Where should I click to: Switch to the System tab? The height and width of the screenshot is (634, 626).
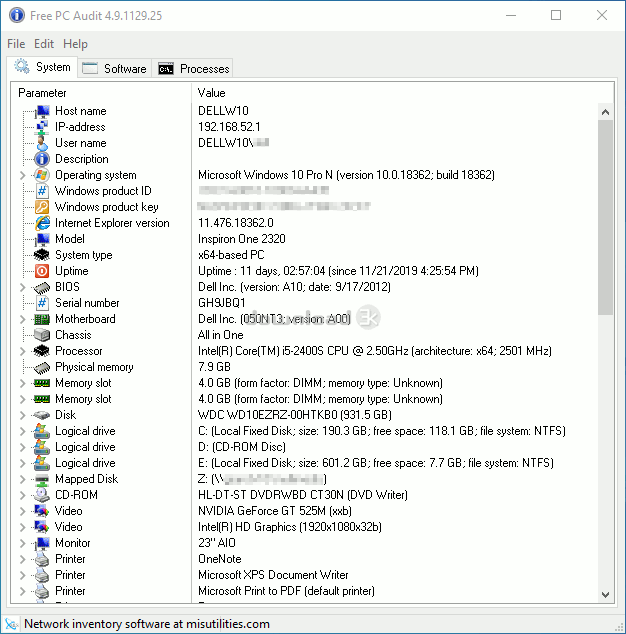[42, 67]
